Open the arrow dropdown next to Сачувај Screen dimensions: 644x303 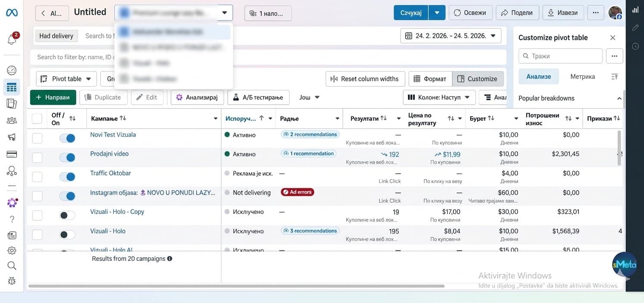coord(437,12)
